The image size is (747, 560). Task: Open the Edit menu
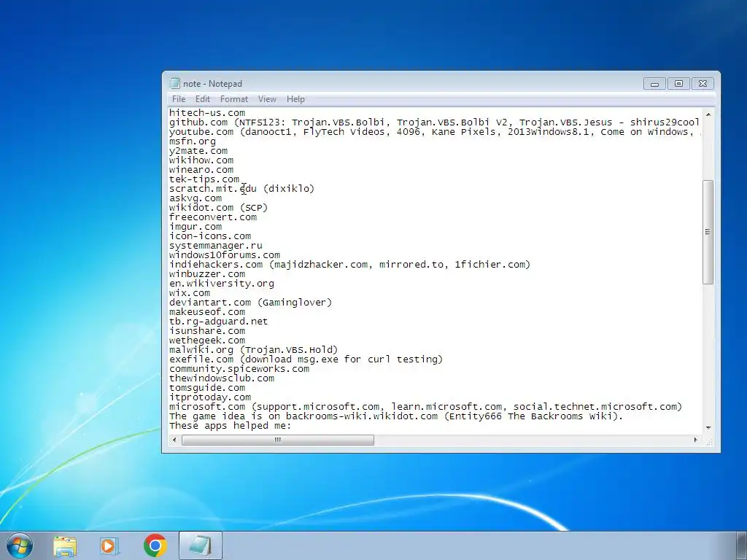click(x=203, y=99)
